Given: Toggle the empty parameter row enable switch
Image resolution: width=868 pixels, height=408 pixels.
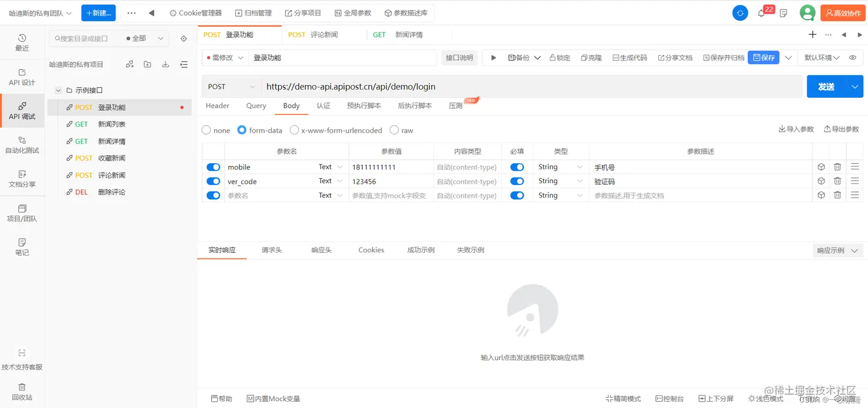Looking at the screenshot, I should (213, 195).
